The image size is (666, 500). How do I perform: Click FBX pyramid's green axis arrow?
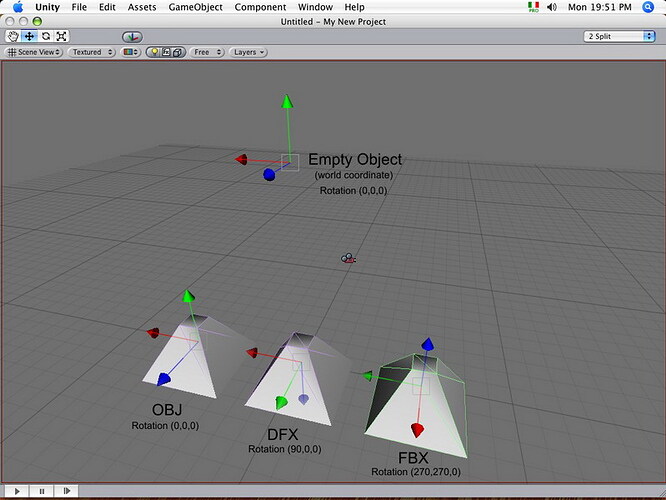coord(367,376)
